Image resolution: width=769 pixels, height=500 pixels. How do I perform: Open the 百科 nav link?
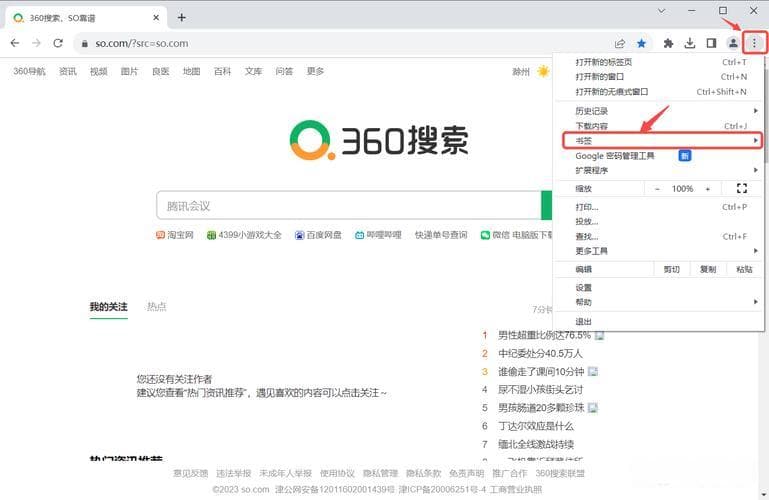pos(222,72)
